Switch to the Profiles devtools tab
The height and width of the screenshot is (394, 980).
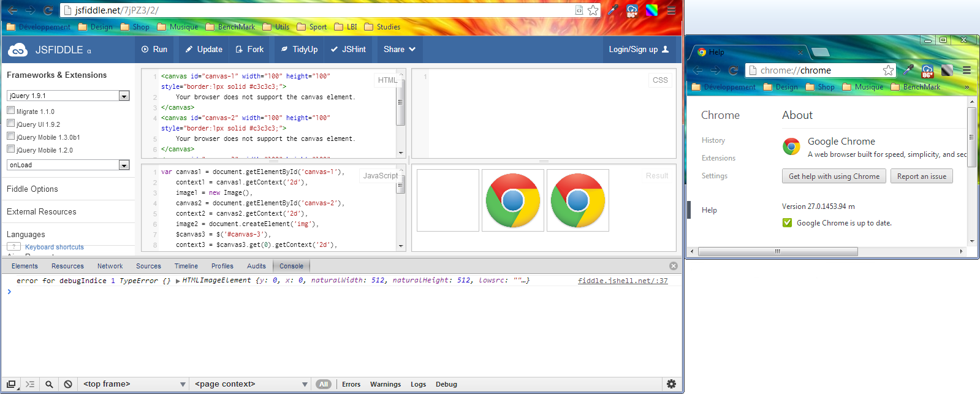(x=222, y=266)
